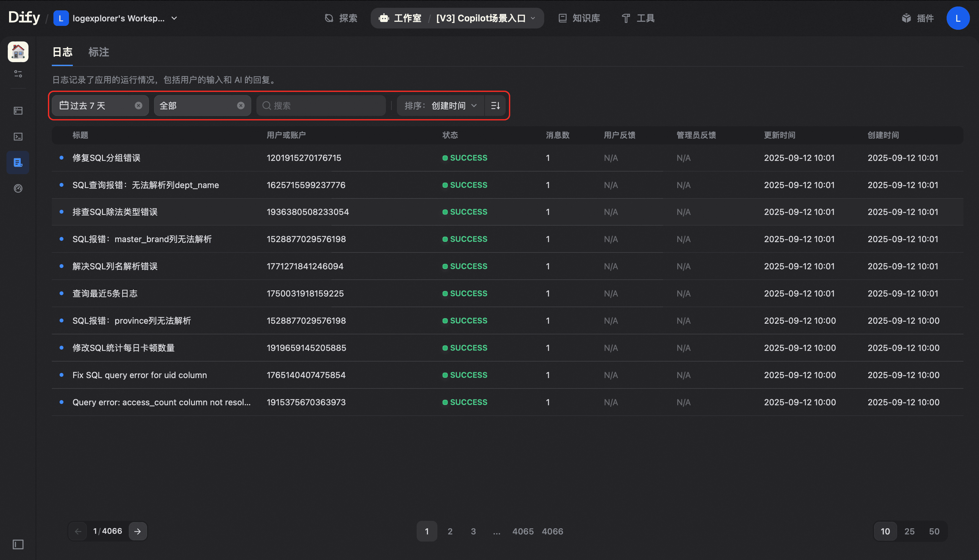Screen dimensions: 979x560
Task: Open the orchestration settings sidebar icon
Action: pyautogui.click(x=18, y=73)
